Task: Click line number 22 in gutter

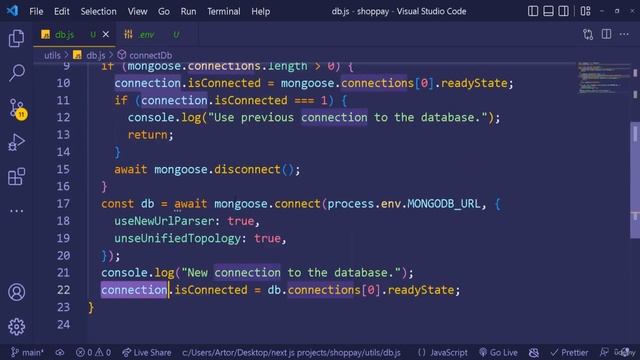Action: click(63, 290)
